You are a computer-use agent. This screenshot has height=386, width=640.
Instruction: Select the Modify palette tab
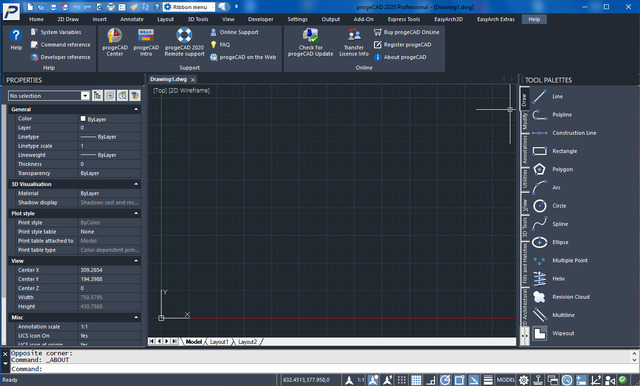[x=524, y=121]
